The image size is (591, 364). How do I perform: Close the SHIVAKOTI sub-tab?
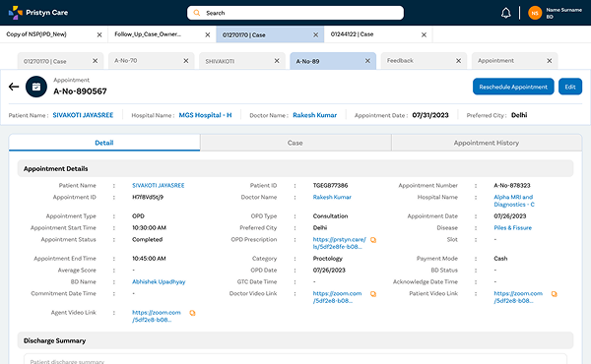pyautogui.click(x=277, y=61)
